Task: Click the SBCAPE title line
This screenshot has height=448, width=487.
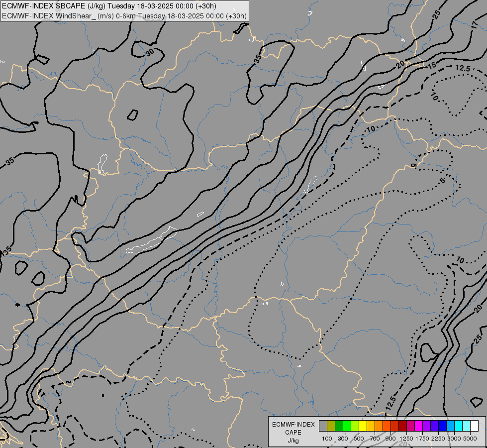Action: pyautogui.click(x=109, y=6)
